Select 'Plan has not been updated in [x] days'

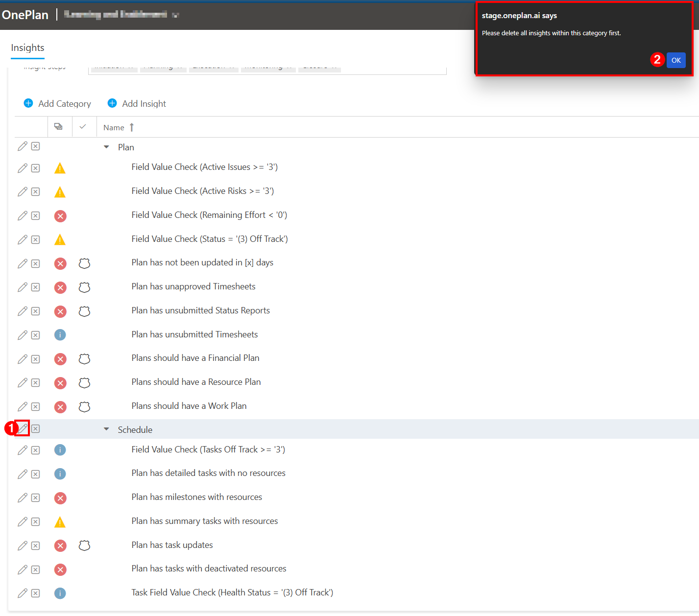202,262
